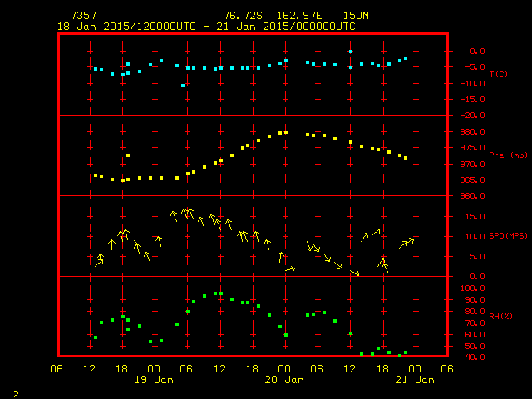This screenshot has height=399, width=532.
Task: Click the UTC date range title
Action: click(x=206, y=27)
